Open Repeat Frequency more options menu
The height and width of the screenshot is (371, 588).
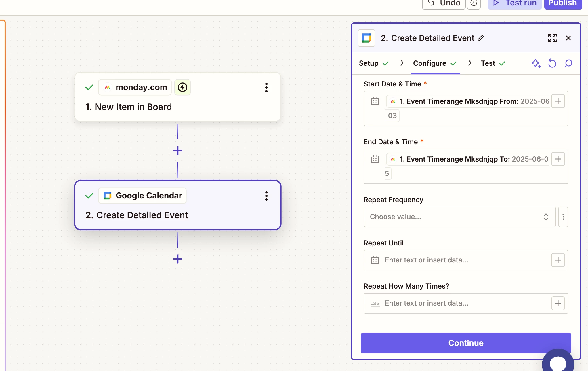pyautogui.click(x=563, y=217)
